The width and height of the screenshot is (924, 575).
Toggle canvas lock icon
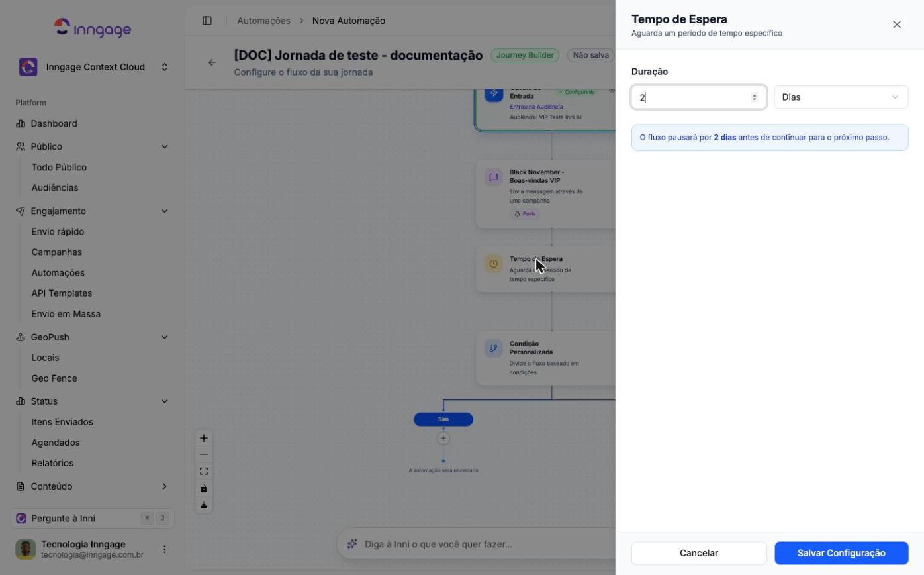coord(204,488)
